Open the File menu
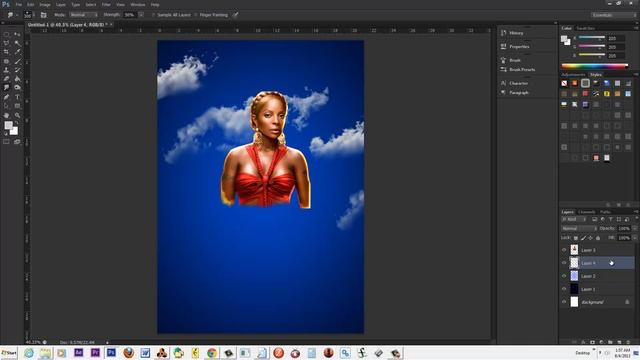 [x=18, y=4]
